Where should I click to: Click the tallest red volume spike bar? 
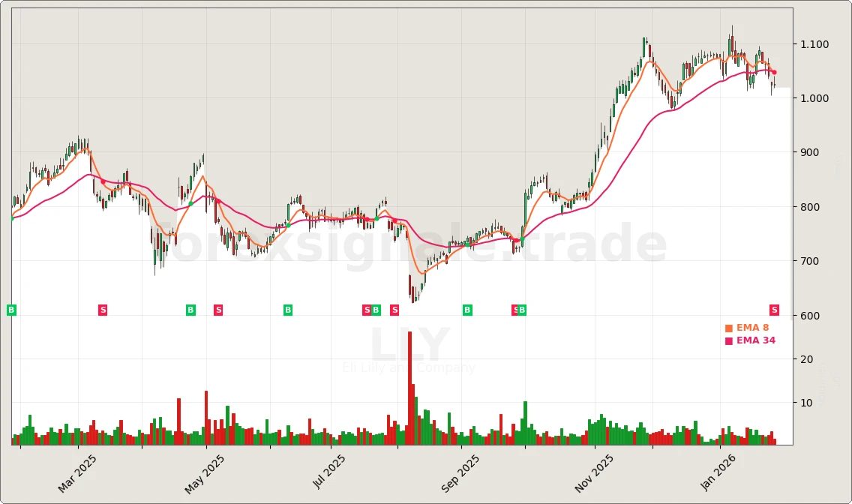pos(409,386)
